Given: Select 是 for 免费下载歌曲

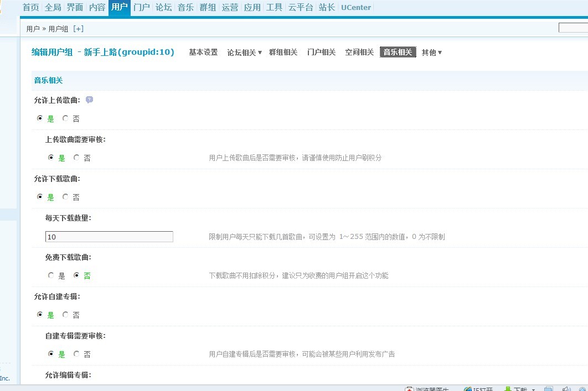Looking at the screenshot, I should click(51, 275).
